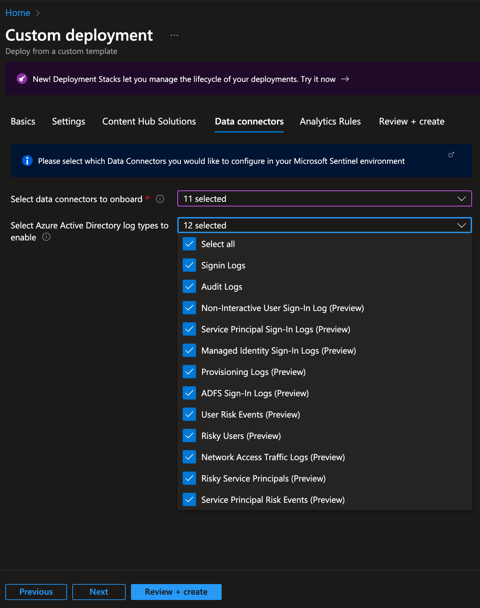The image size is (480, 608).
Task: Click the Deployment Stacks rocket icon
Action: click(22, 79)
